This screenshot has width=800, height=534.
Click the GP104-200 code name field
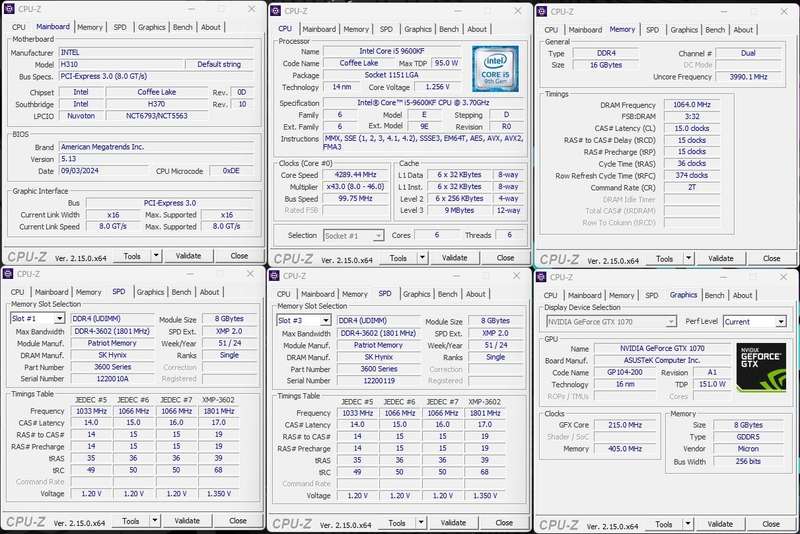click(x=624, y=372)
